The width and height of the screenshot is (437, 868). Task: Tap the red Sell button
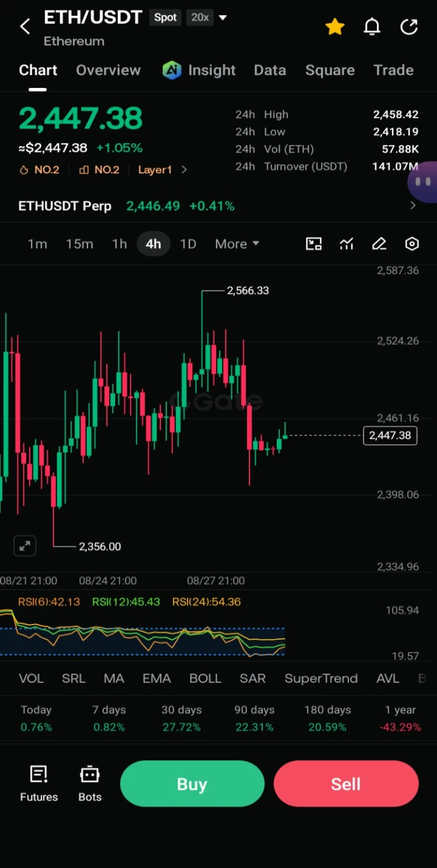pos(346,784)
